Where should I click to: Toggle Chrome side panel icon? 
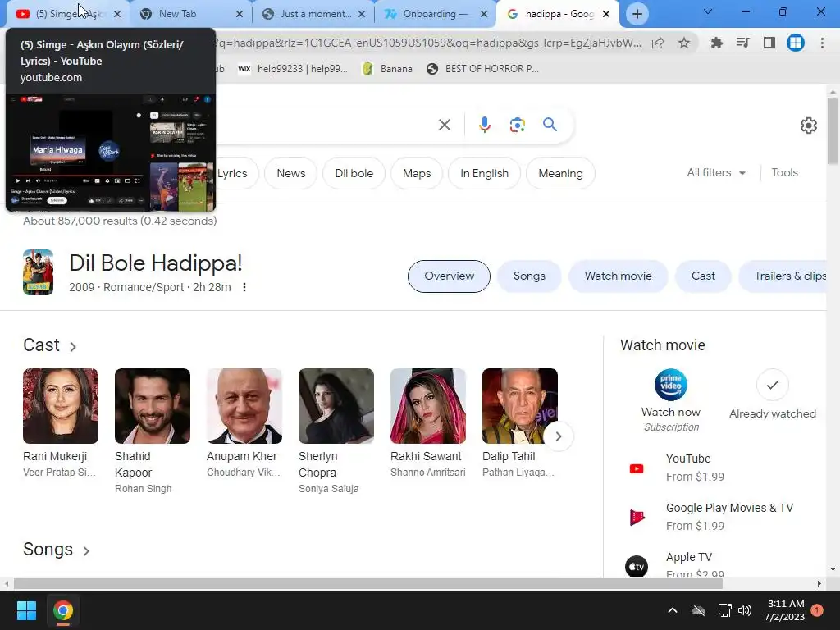pos(769,43)
